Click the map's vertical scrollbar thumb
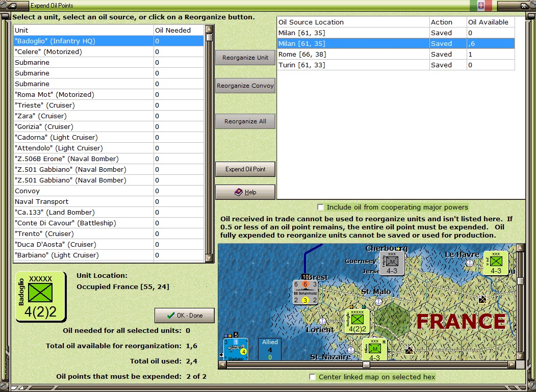 pyautogui.click(x=520, y=281)
